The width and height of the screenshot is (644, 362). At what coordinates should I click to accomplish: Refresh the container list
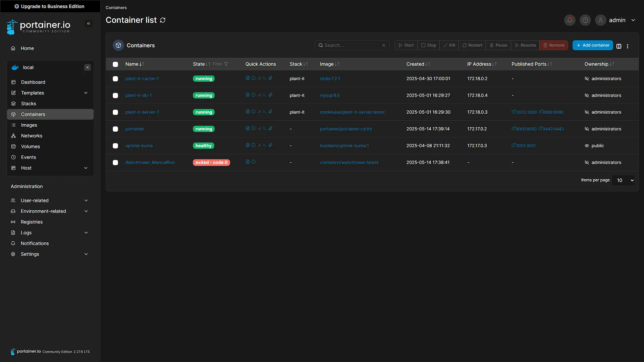[163, 20]
